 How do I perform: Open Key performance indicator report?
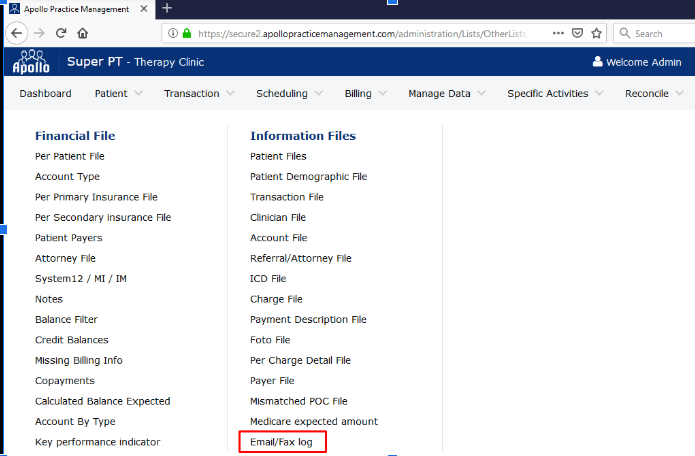97,442
